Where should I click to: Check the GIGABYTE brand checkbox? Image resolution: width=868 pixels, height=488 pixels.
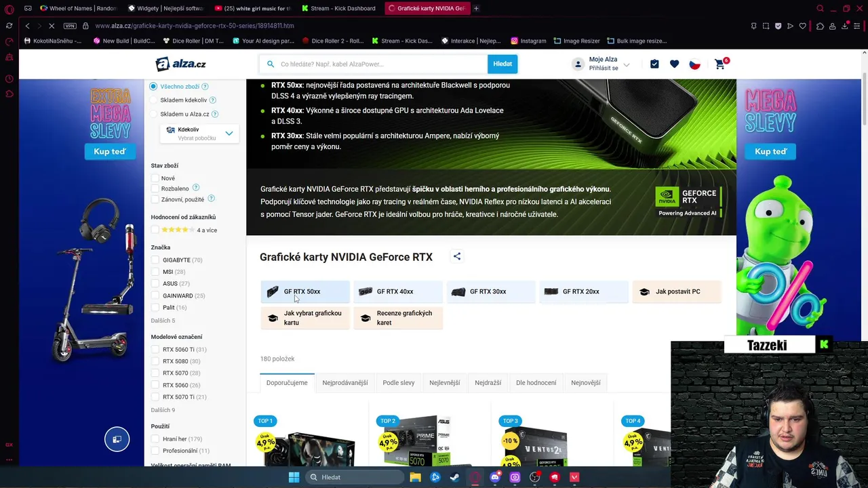155,260
